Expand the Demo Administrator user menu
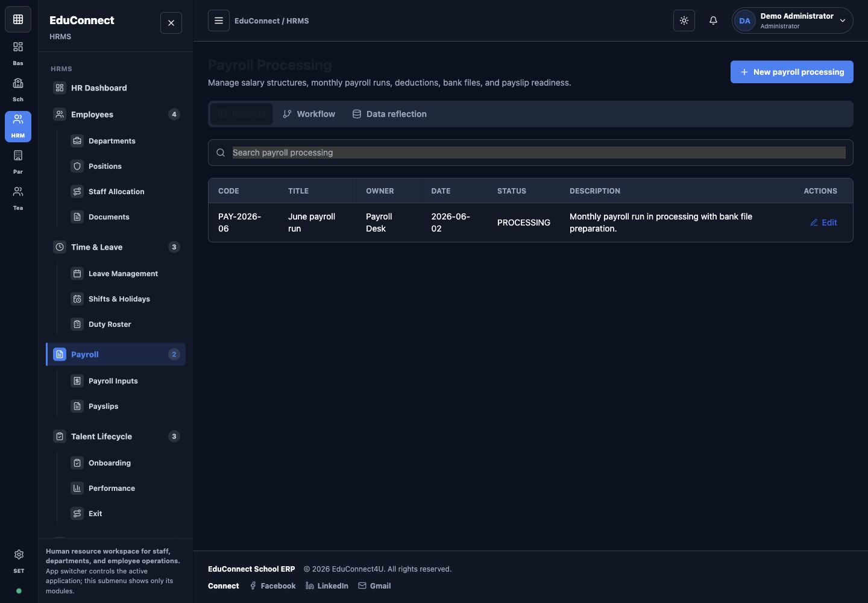Viewport: 868px width, 603px height. (793, 21)
